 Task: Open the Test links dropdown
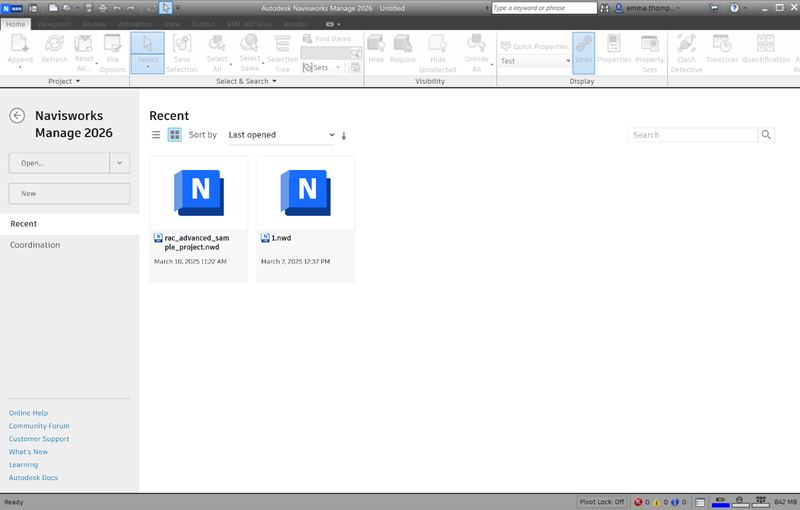[535, 61]
